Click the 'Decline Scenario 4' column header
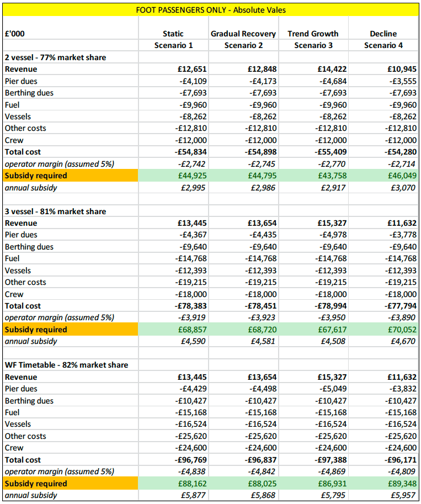 point(383,39)
